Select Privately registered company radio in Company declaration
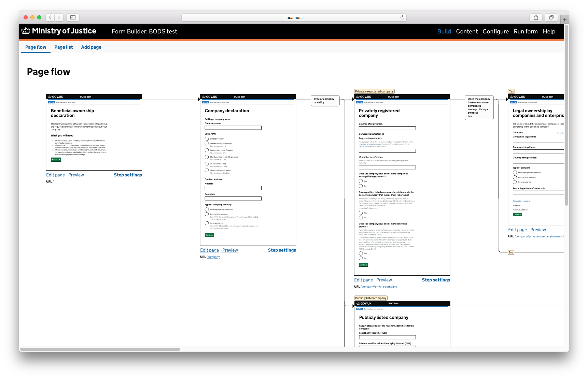This screenshot has height=379, width=588. (x=207, y=209)
